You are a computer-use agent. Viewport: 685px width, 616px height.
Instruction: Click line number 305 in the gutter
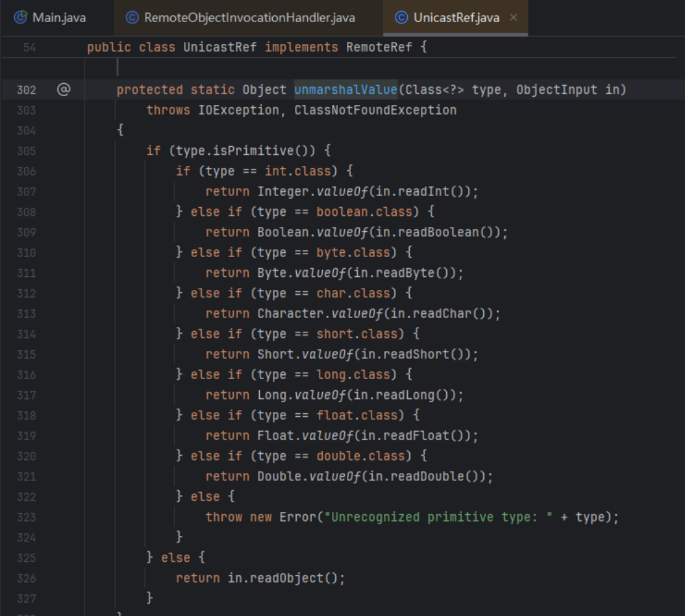coord(26,151)
